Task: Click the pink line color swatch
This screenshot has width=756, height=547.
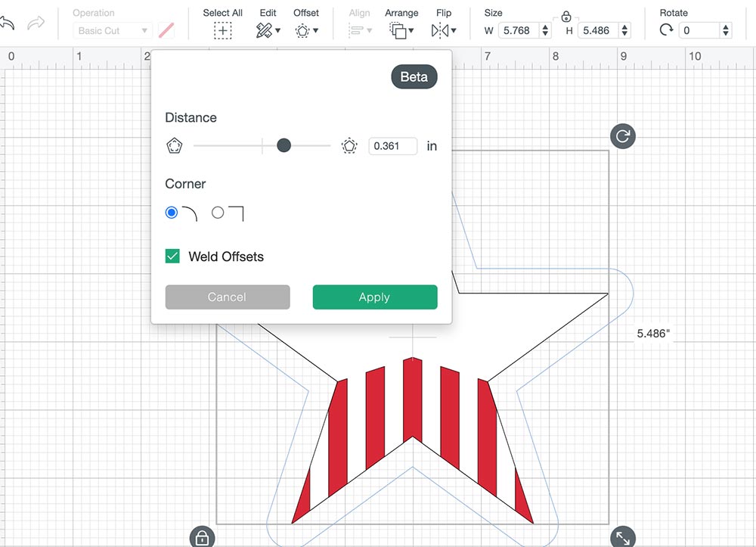Action: tap(166, 30)
